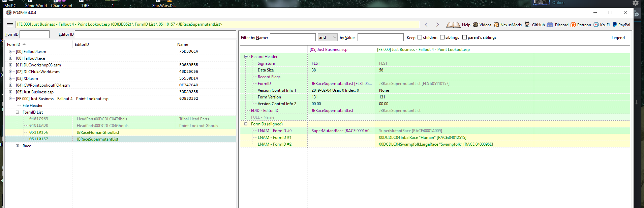The height and width of the screenshot is (208, 644).
Task: Select the 05110157 JBRaceSupermutantList row
Action: (x=121, y=139)
